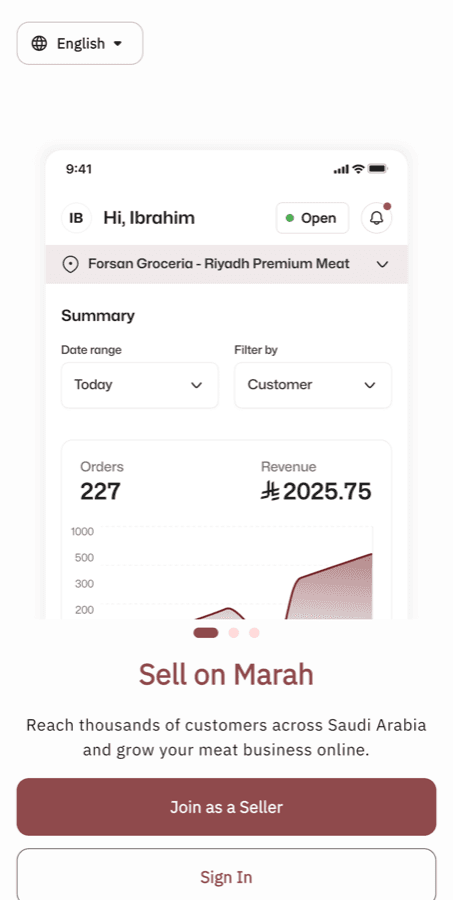Expand the Forsan Groceria store chevron
Image resolution: width=453 pixels, height=900 pixels.
[x=382, y=264]
